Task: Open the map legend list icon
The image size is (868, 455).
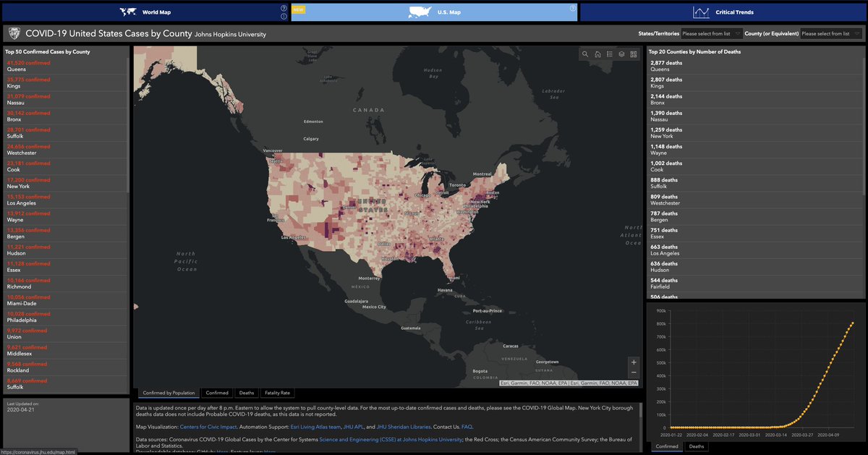Action: 610,54
